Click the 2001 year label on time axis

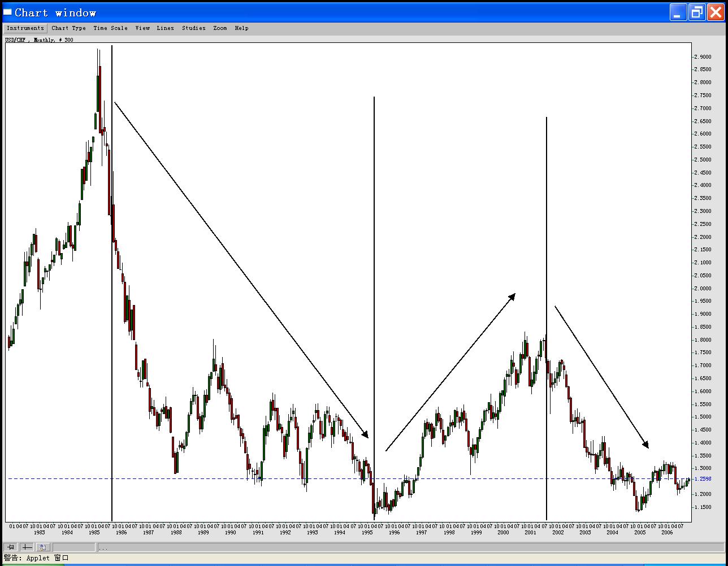530,533
